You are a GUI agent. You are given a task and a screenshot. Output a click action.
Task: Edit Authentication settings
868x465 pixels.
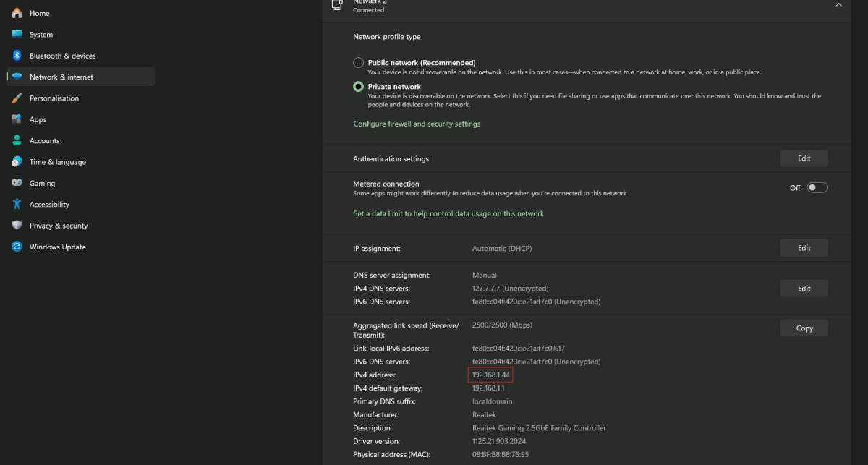point(804,158)
